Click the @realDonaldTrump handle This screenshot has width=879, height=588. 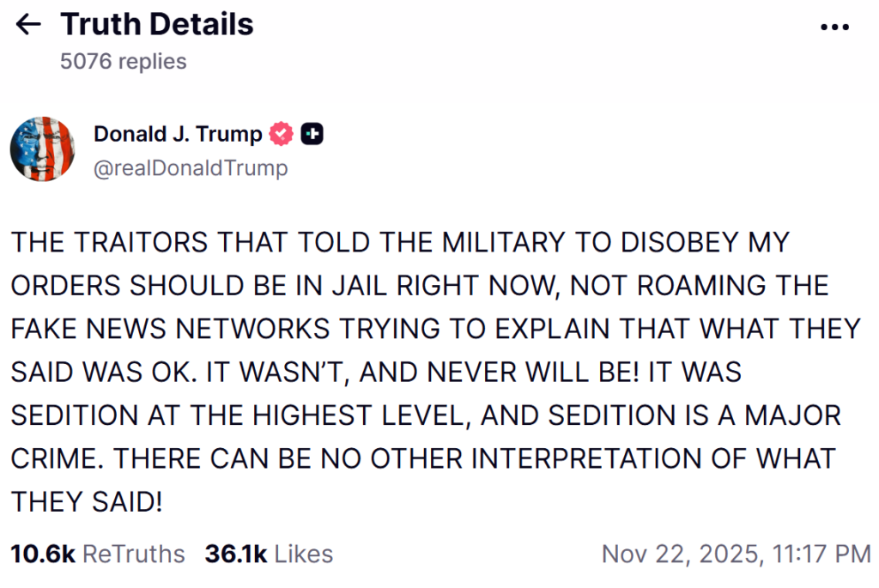[191, 168]
